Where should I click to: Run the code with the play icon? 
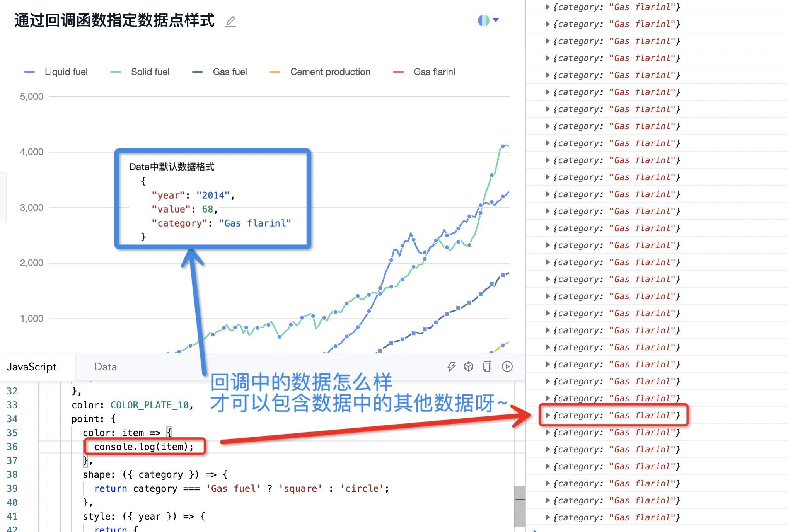pyautogui.click(x=507, y=367)
